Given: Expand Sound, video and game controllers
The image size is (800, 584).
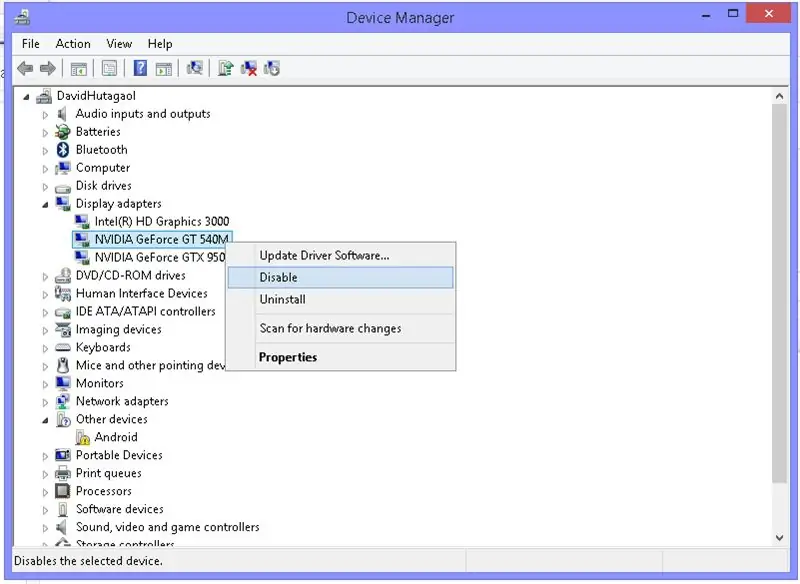Looking at the screenshot, I should 45,527.
